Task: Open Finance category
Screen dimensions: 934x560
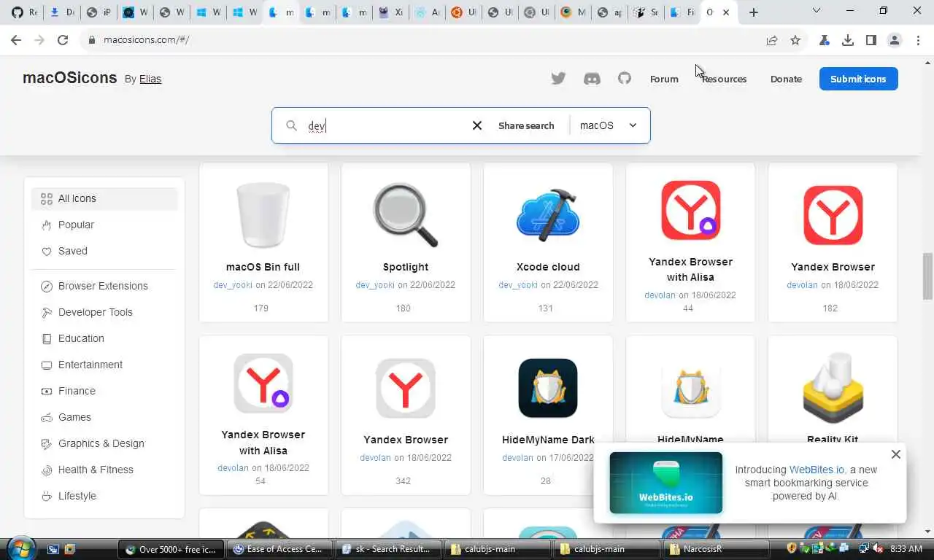Action: point(104,391)
